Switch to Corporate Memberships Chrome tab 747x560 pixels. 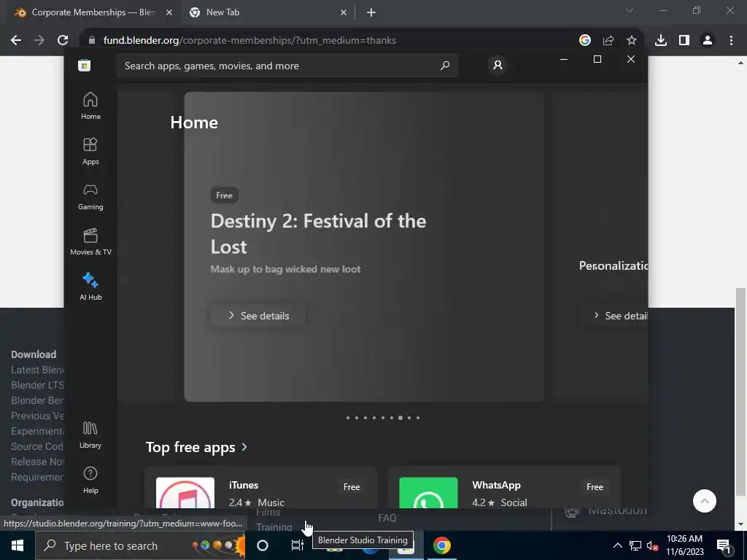pos(93,12)
